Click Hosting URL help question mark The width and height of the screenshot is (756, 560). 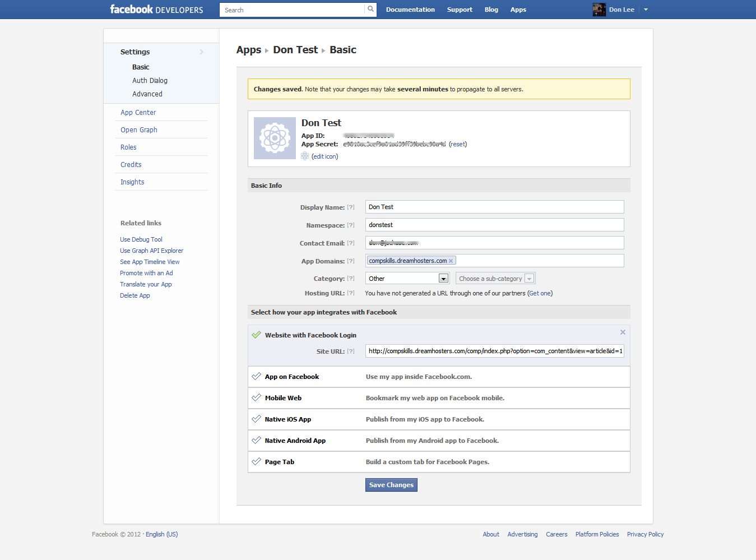pos(351,293)
